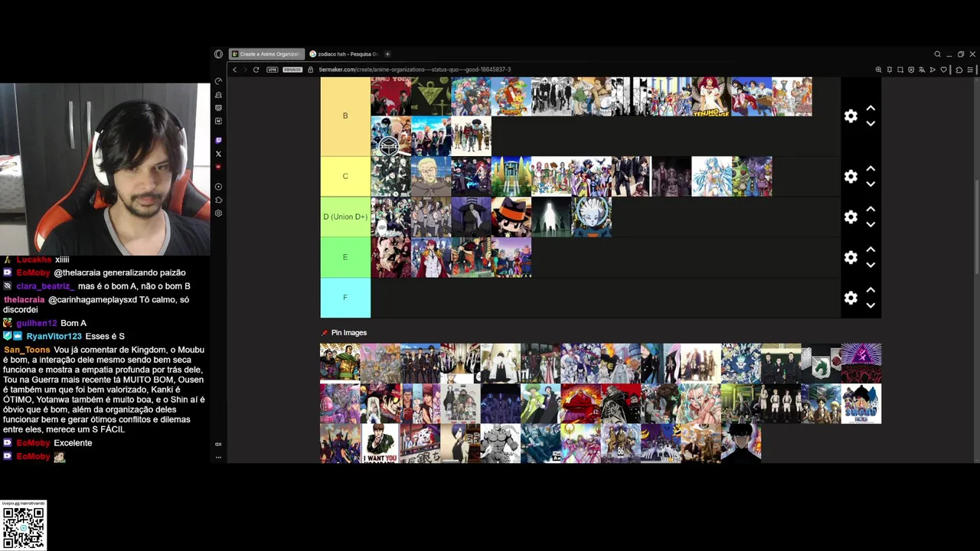980x551 pixels.
Task: Click the pin icon in browser toolbar
Action: 889,70
